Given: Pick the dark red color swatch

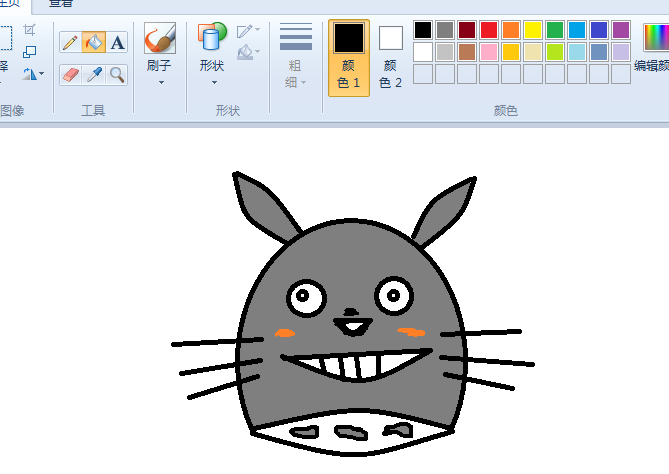Looking at the screenshot, I should [x=467, y=30].
